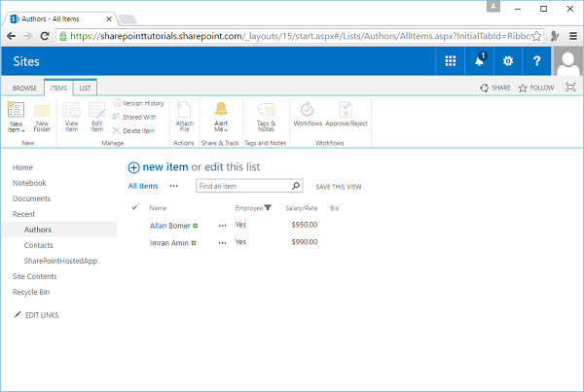This screenshot has width=584, height=392.
Task: Click SAVE THIS VIEW
Action: (339, 186)
